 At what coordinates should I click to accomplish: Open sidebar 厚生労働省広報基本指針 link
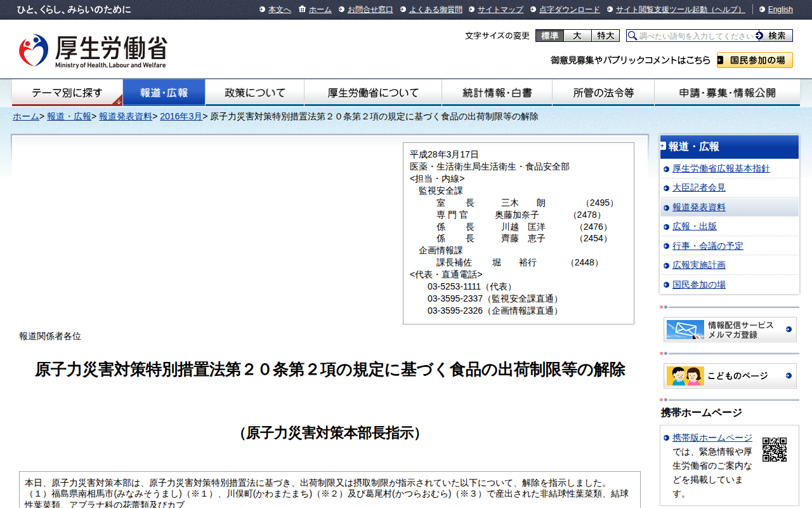pyautogui.click(x=721, y=168)
